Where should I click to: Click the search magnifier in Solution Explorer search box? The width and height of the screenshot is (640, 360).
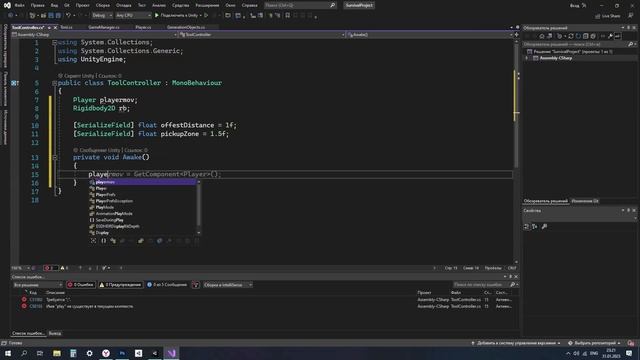tap(630, 44)
